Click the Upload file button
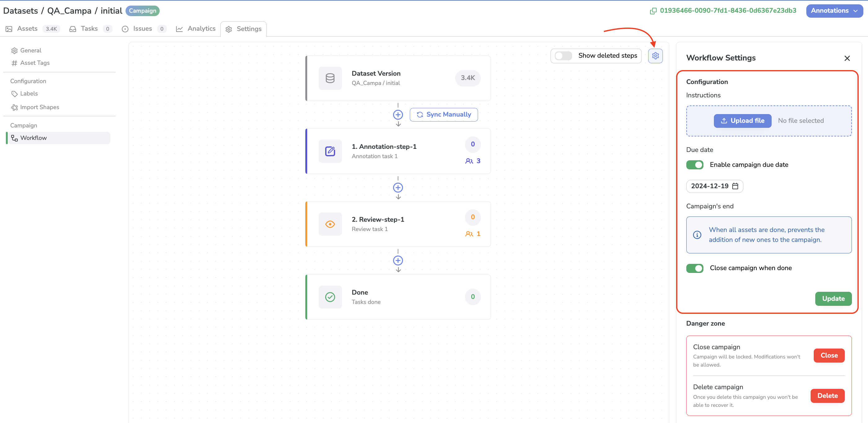Image resolution: width=868 pixels, height=423 pixels. pos(743,121)
